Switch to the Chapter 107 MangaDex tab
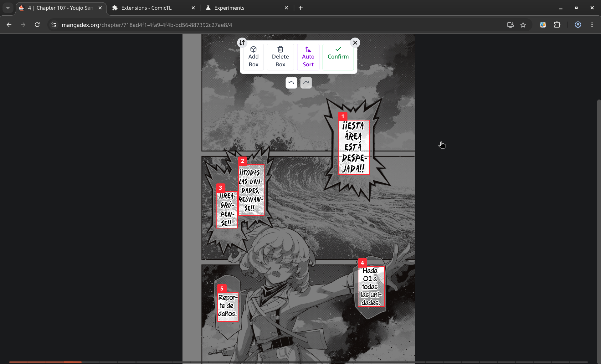The height and width of the screenshot is (364, 601). [x=61, y=8]
